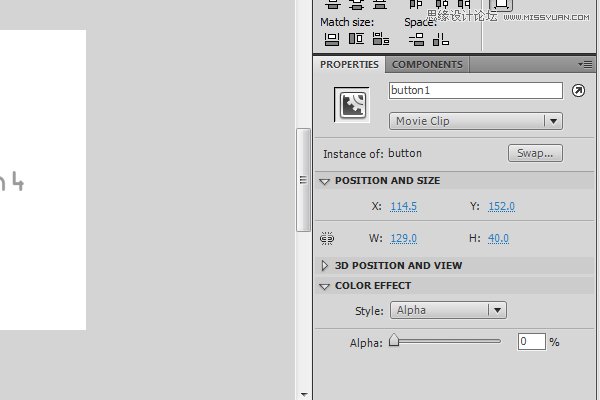Click the Match width and height icon
The height and width of the screenshot is (400, 600).
[380, 39]
